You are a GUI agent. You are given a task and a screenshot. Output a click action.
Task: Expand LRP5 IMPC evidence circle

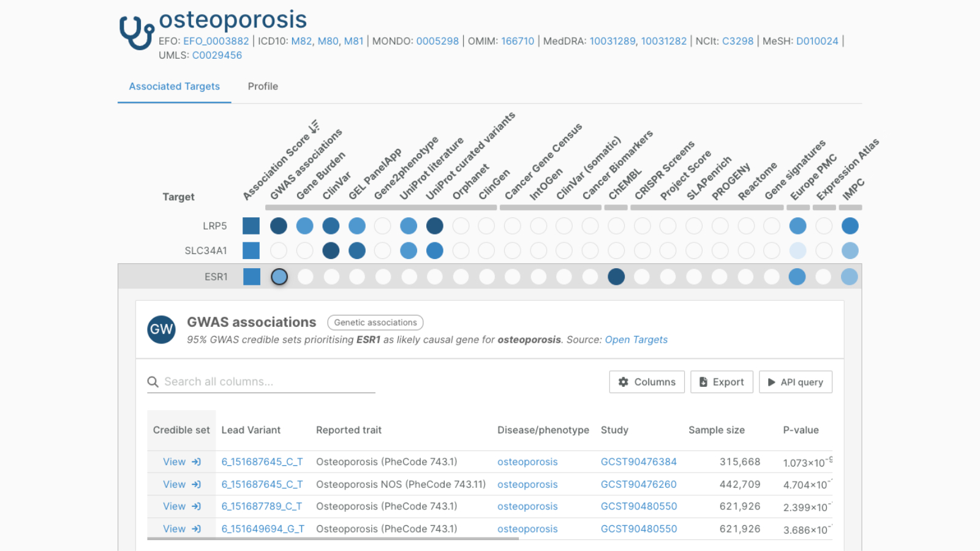(x=850, y=226)
